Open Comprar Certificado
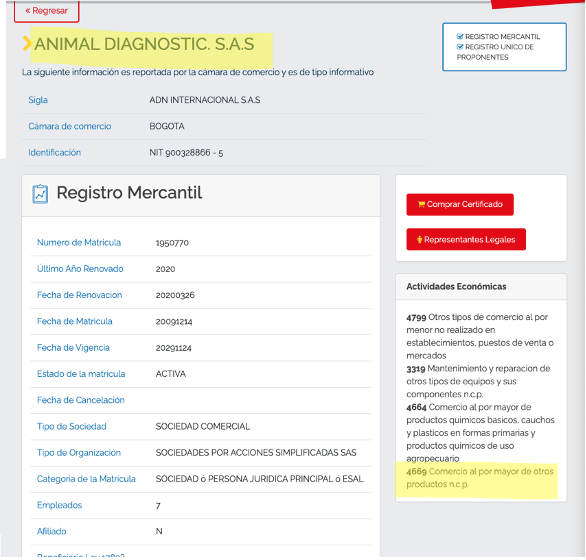The width and height of the screenshot is (586, 560). pos(460,204)
